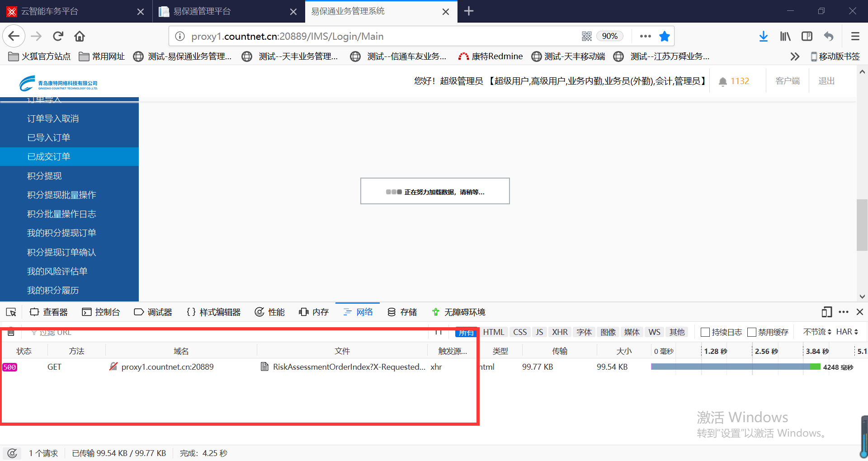The image size is (868, 461).
Task: Click the 退出 logout link
Action: [x=826, y=81]
